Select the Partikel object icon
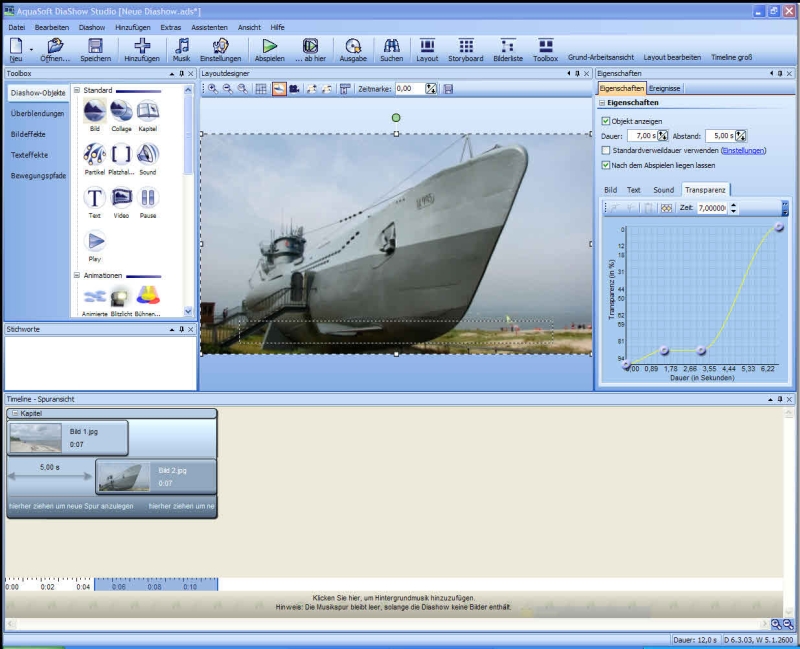Image resolution: width=800 pixels, height=649 pixels. point(94,154)
